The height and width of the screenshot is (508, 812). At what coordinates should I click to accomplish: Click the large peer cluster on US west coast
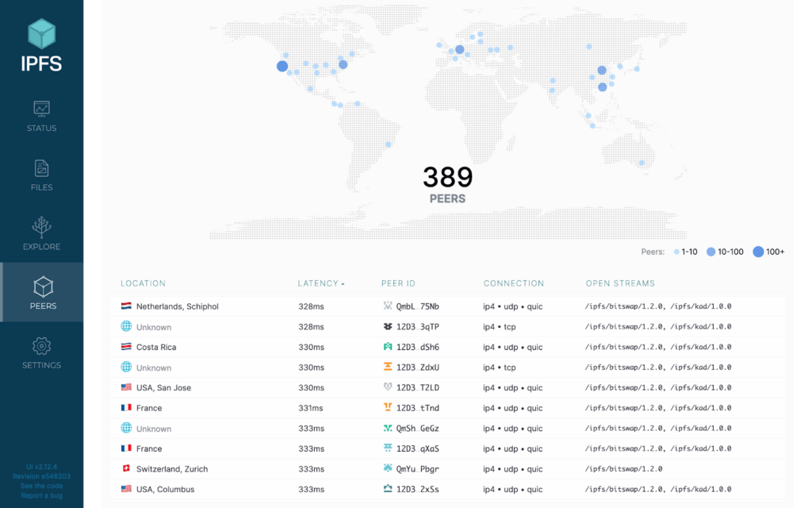coord(282,66)
